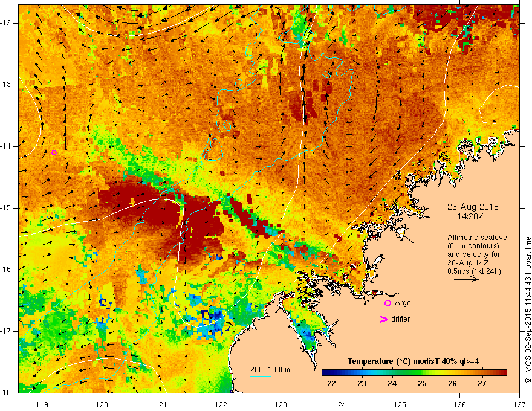Click the color bar tick label 26
The image size is (532, 411).
pyautogui.click(x=452, y=384)
